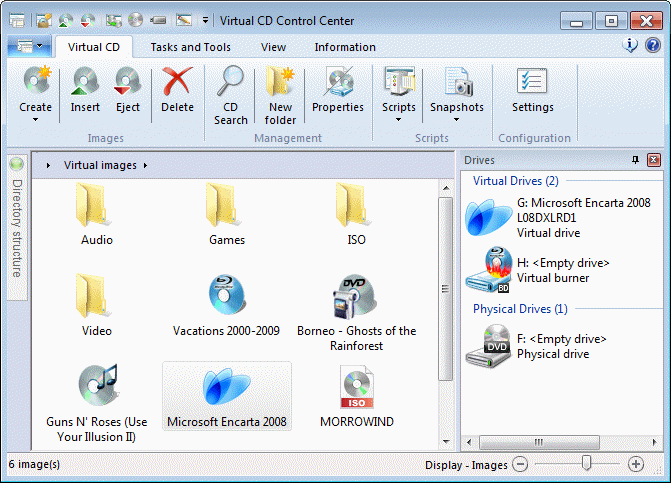Viewport: 671px width, 483px height.
Task: Click Drives panel horizontal scrollbar thumb
Action: point(539,442)
